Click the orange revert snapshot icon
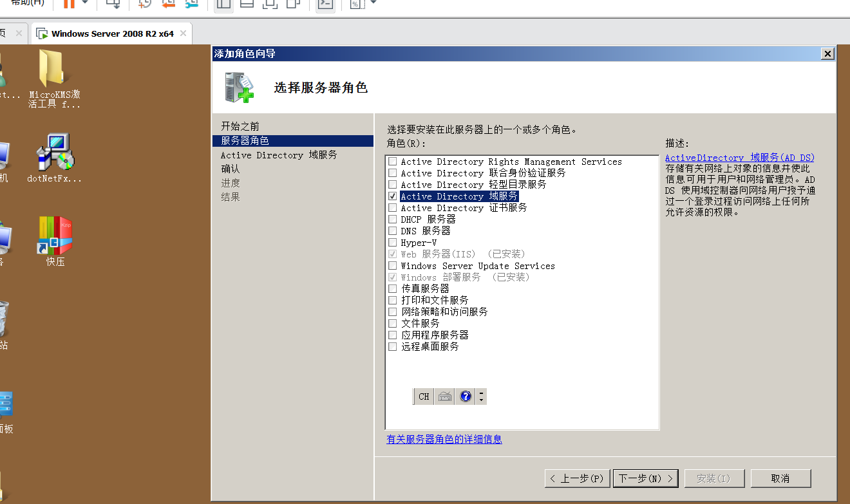 point(168,3)
